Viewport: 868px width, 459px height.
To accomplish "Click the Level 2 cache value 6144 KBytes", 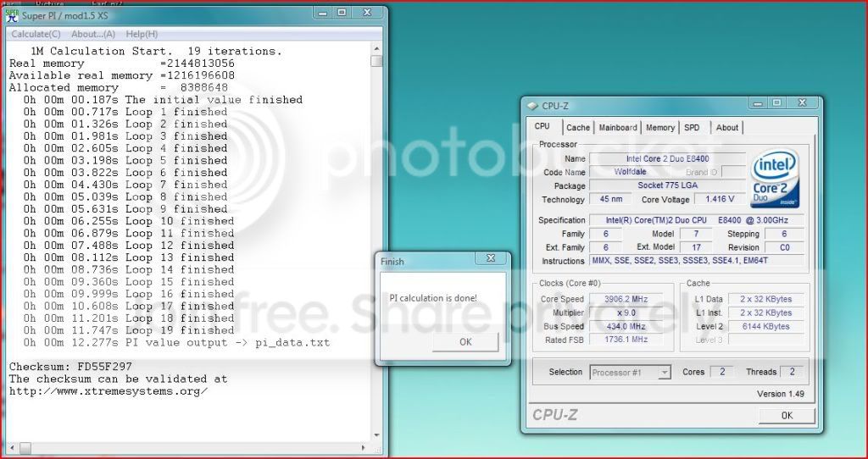I will [766, 326].
